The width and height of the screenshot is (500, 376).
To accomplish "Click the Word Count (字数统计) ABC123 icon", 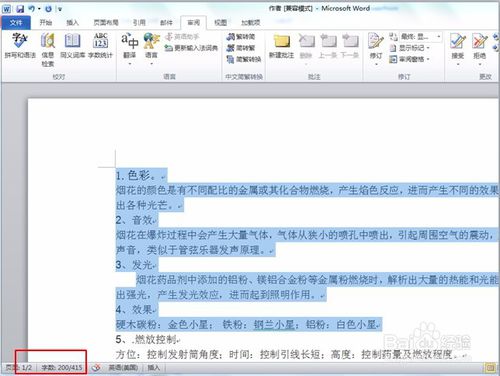I will coord(100,41).
